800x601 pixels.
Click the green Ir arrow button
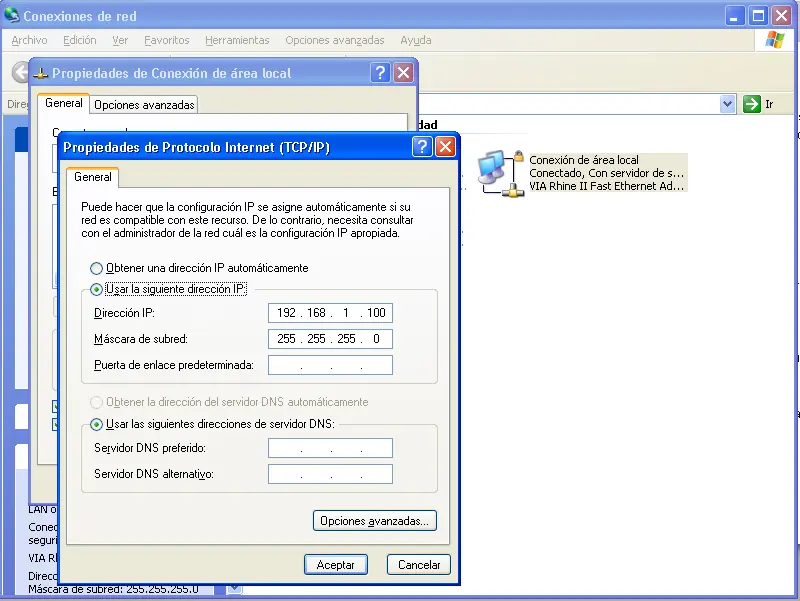(752, 104)
